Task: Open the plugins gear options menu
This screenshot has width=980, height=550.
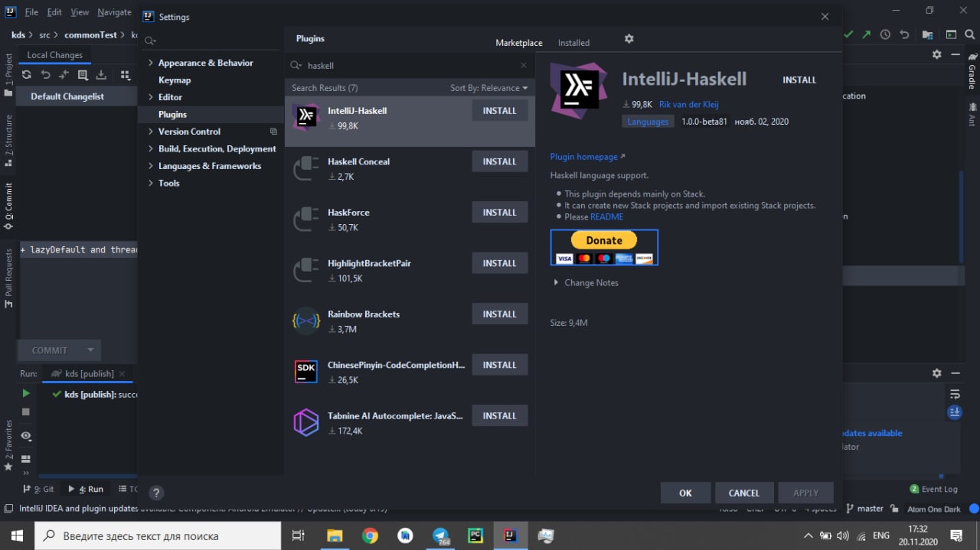Action: [x=629, y=39]
